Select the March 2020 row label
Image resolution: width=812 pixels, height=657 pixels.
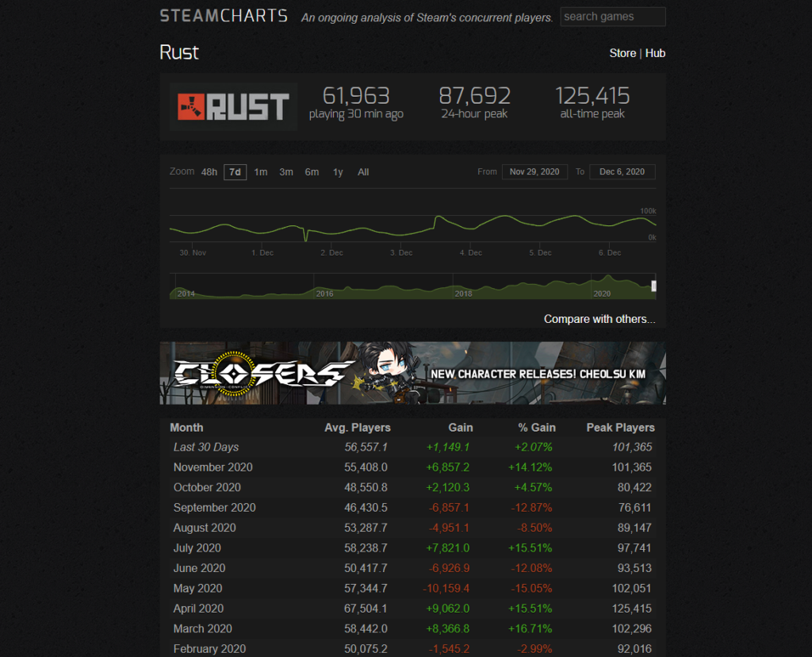coord(202,629)
